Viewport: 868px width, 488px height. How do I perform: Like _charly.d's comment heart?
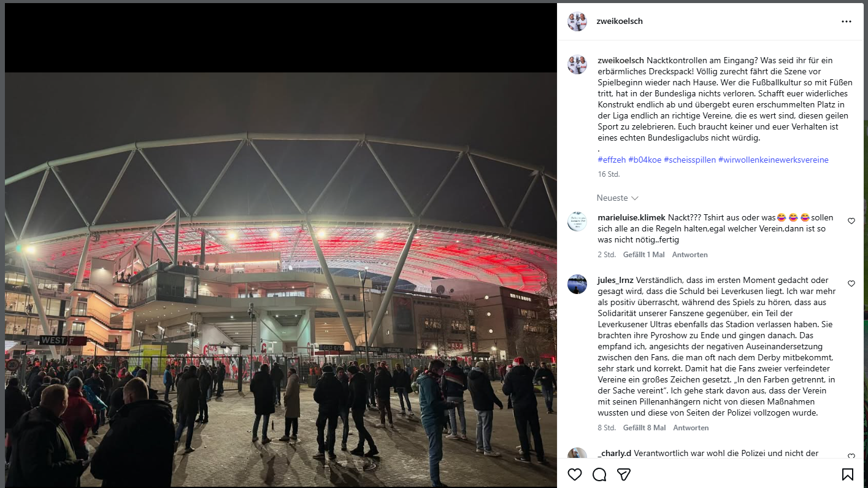[x=851, y=457]
